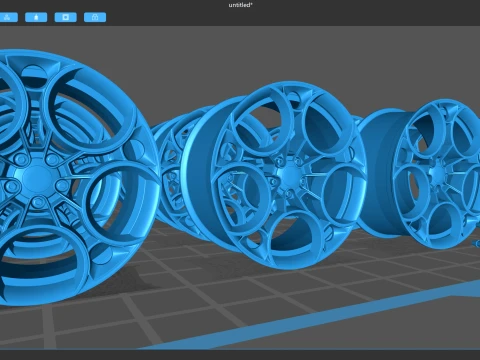Click the untitled* document title
The width and height of the screenshot is (480, 360).
(240, 5)
